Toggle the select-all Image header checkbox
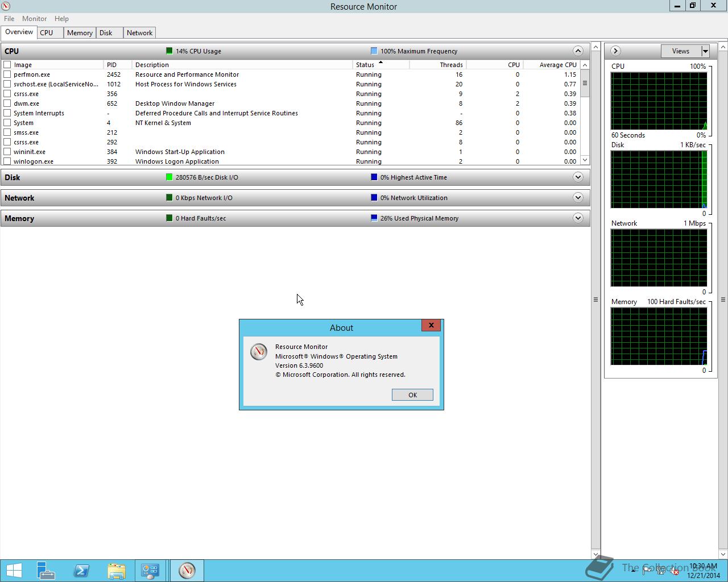The height and width of the screenshot is (582, 728). (7, 65)
